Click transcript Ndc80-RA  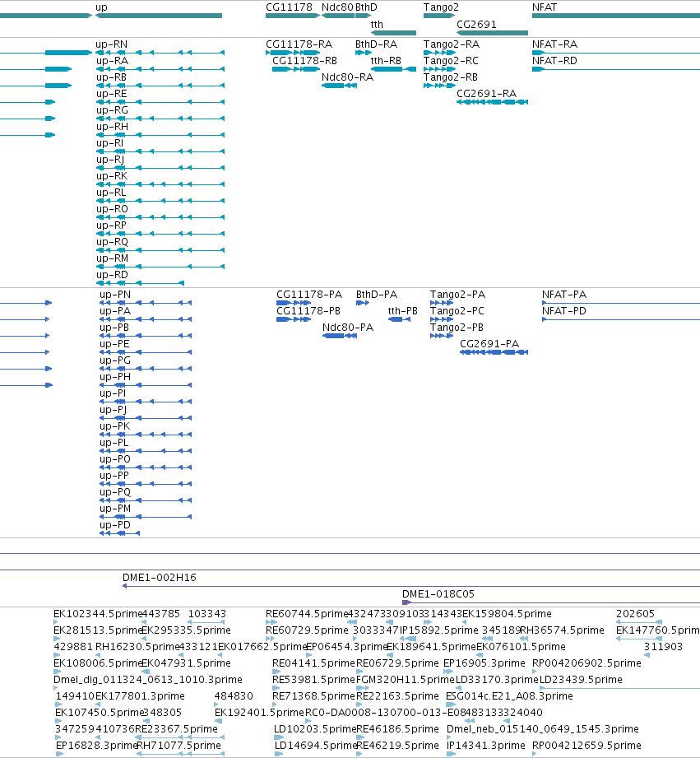point(347,77)
